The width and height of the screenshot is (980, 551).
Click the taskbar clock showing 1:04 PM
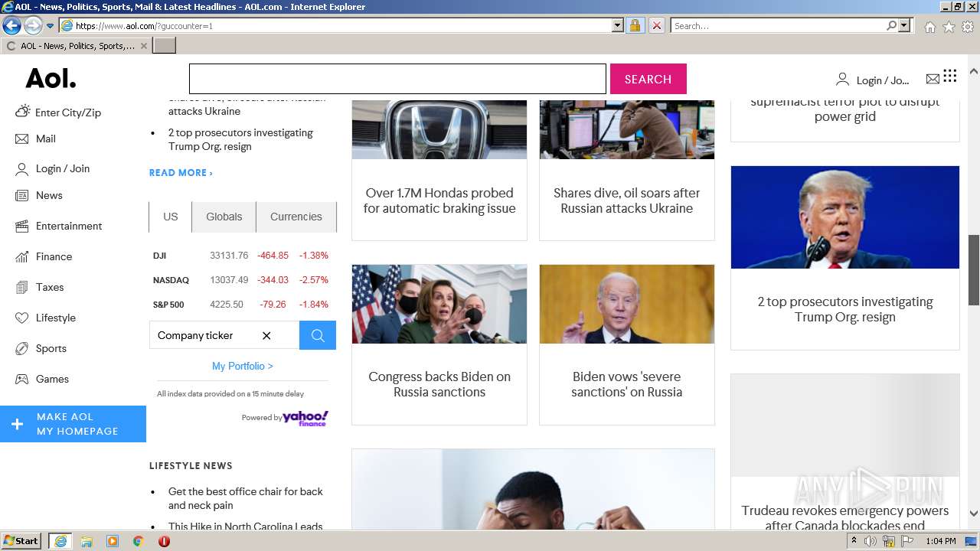[941, 541]
